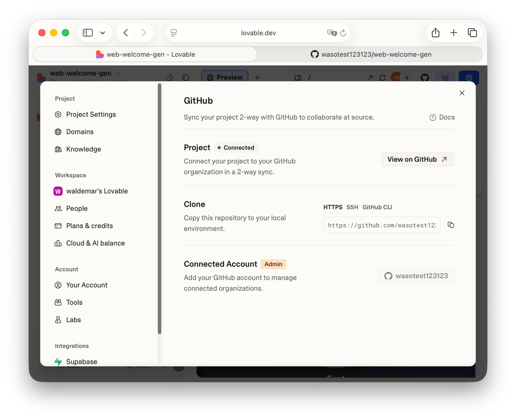Select the wasotest123123/web-welcome-gen browser tab

click(370, 54)
